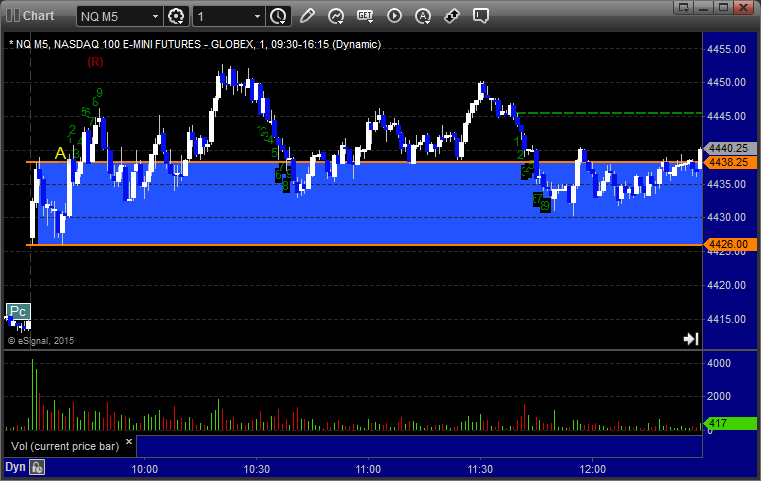This screenshot has width=761, height=481.
Task: Select the lower orange line at 4426.00
Action: click(x=364, y=245)
